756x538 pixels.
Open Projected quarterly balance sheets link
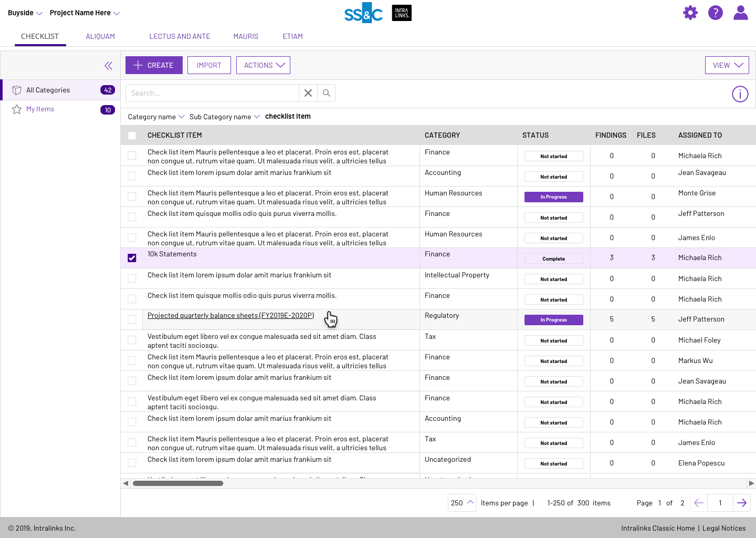(x=230, y=315)
